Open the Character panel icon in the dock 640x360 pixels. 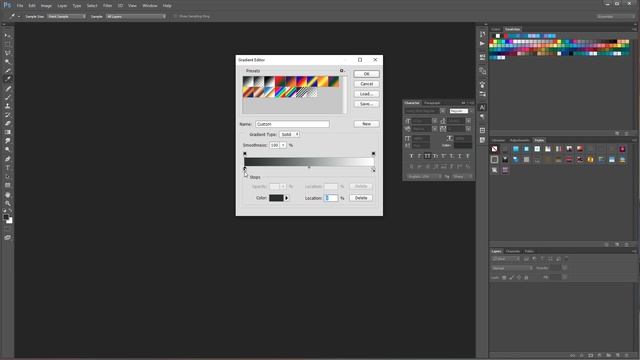482,107
